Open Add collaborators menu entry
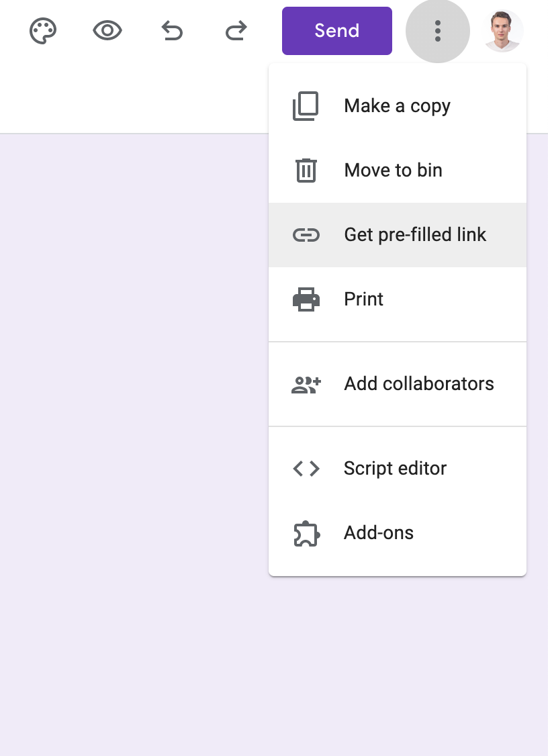Image resolution: width=548 pixels, height=756 pixels. tap(398, 384)
